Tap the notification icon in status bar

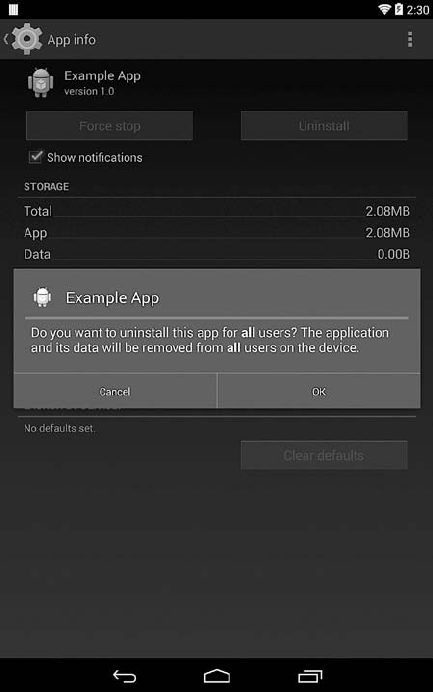(x=13, y=9)
